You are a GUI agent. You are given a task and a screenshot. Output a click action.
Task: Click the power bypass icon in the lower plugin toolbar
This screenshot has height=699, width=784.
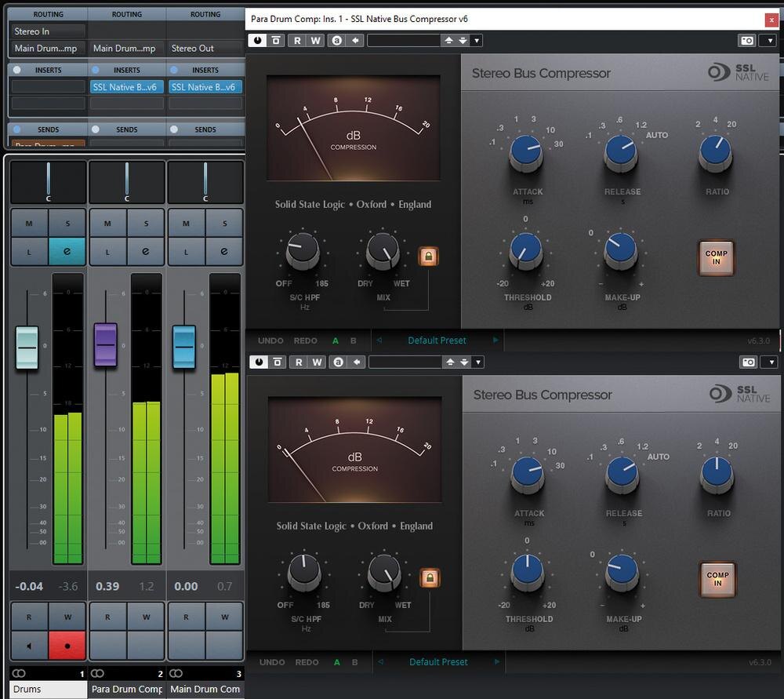(x=259, y=362)
